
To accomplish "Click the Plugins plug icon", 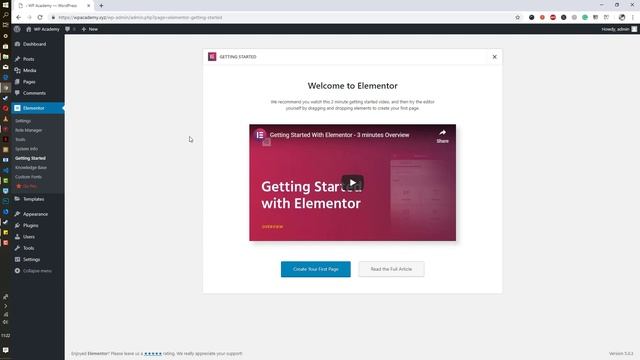I will click(17, 226).
